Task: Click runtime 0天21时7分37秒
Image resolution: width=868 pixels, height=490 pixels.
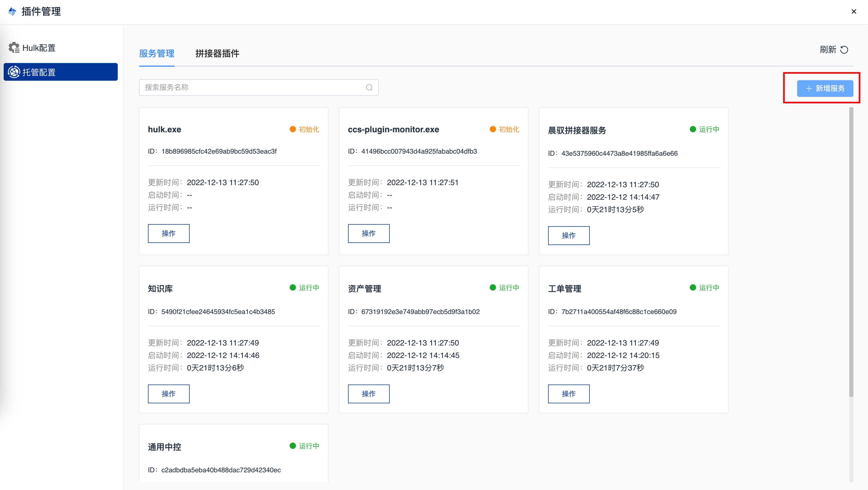Action: click(616, 368)
